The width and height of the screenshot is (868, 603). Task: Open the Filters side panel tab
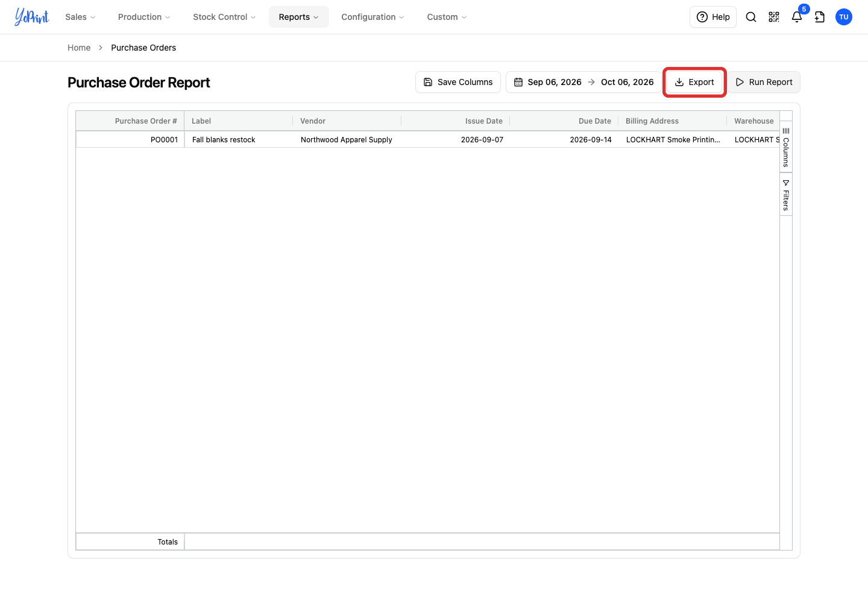786,195
